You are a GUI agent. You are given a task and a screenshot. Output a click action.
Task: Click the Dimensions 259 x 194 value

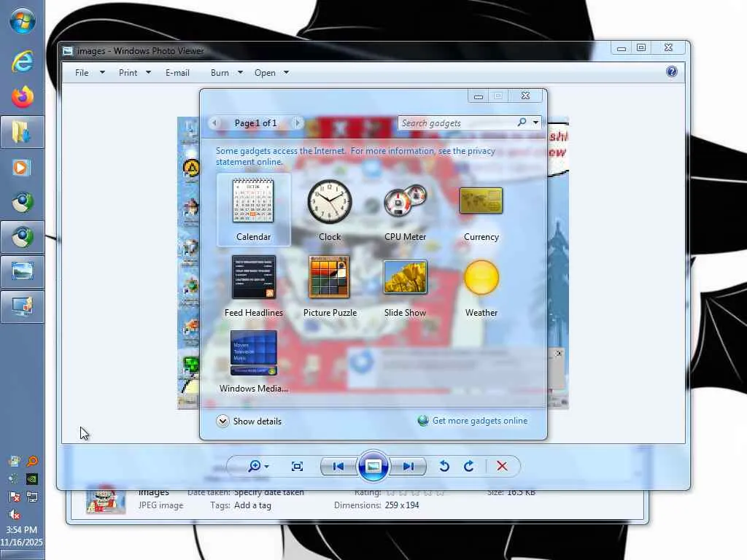click(x=402, y=505)
